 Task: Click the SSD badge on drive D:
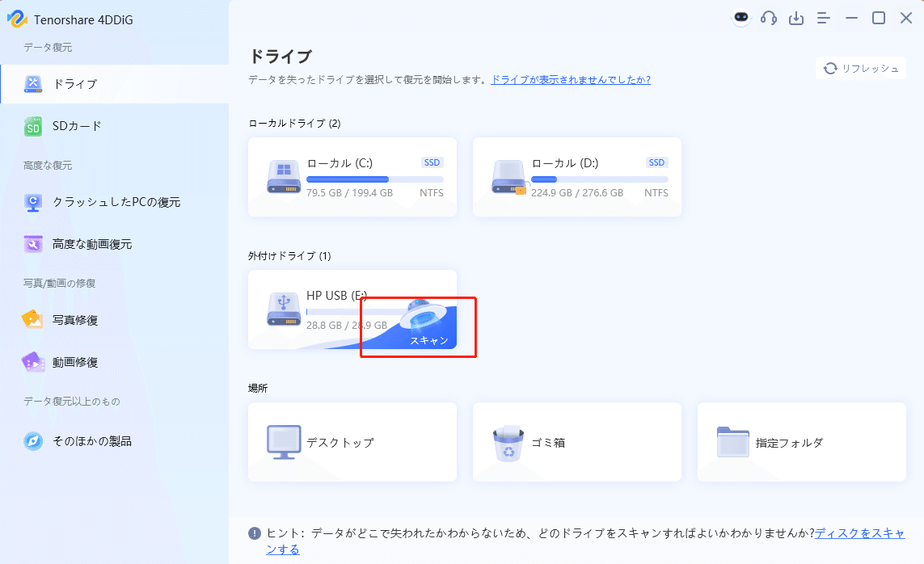pyautogui.click(x=656, y=162)
